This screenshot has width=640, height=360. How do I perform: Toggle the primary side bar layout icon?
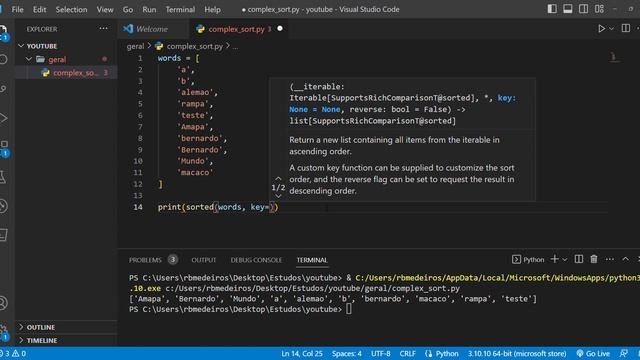pyautogui.click(x=552, y=9)
